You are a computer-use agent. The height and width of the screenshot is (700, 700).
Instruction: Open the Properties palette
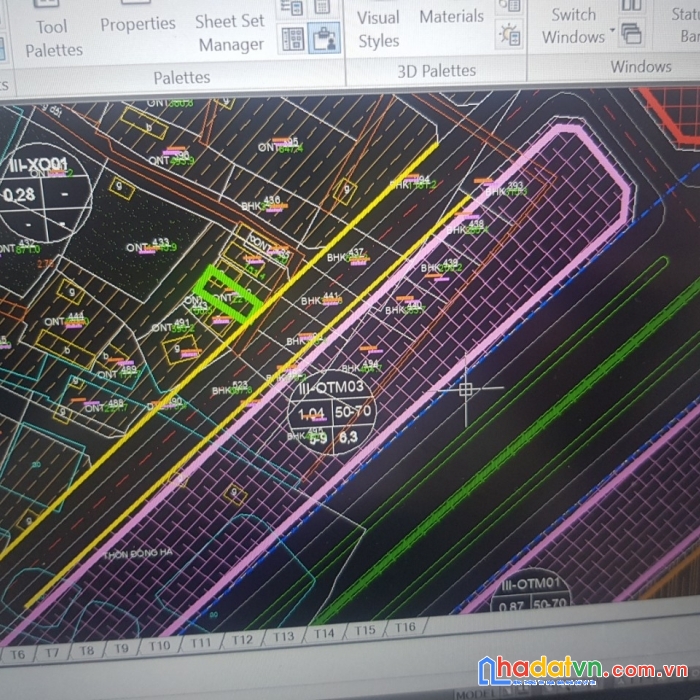(138, 24)
